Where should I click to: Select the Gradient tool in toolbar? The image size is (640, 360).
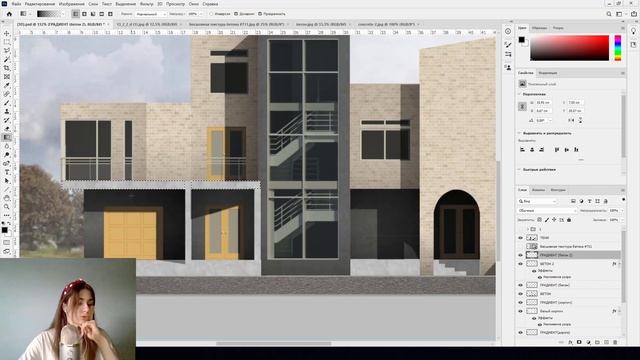click(7, 138)
